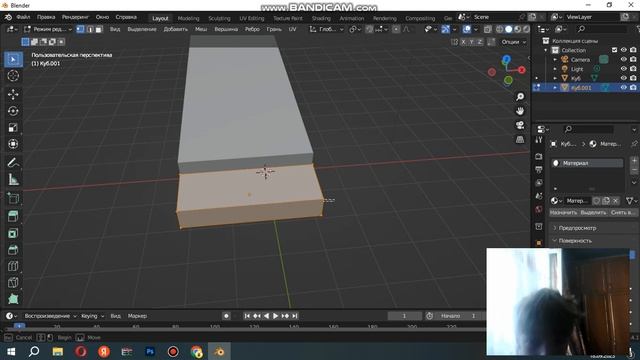Switch to the Modeling workspace tab
Screen dimensions: 640x360
tap(188, 18)
